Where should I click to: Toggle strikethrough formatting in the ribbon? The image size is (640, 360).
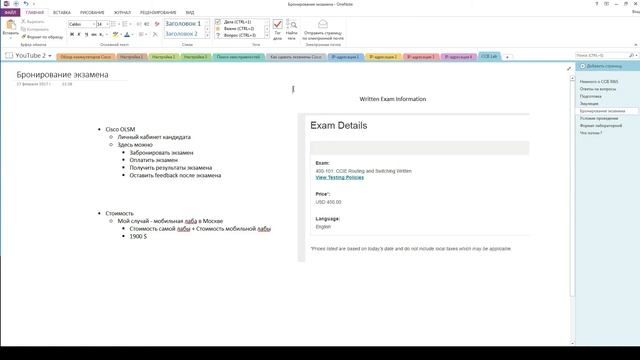coord(93,35)
